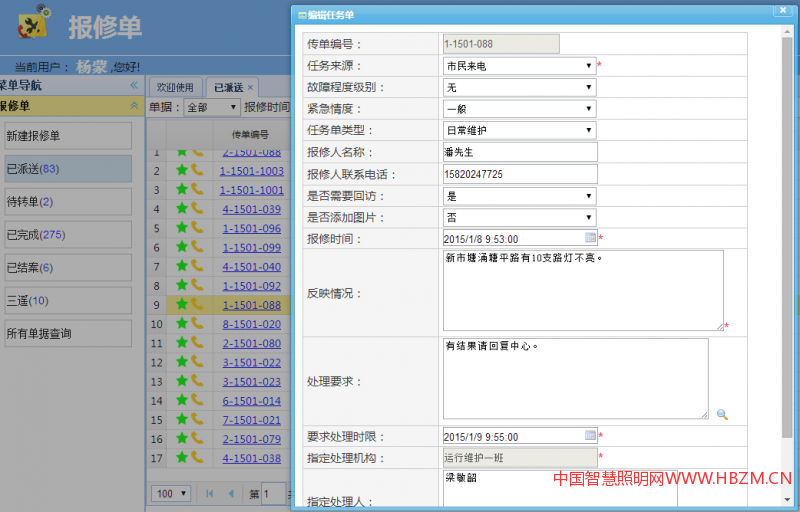This screenshot has width=800, height=512.
Task: Open the 紧急情度 dropdown
Action: click(x=519, y=109)
